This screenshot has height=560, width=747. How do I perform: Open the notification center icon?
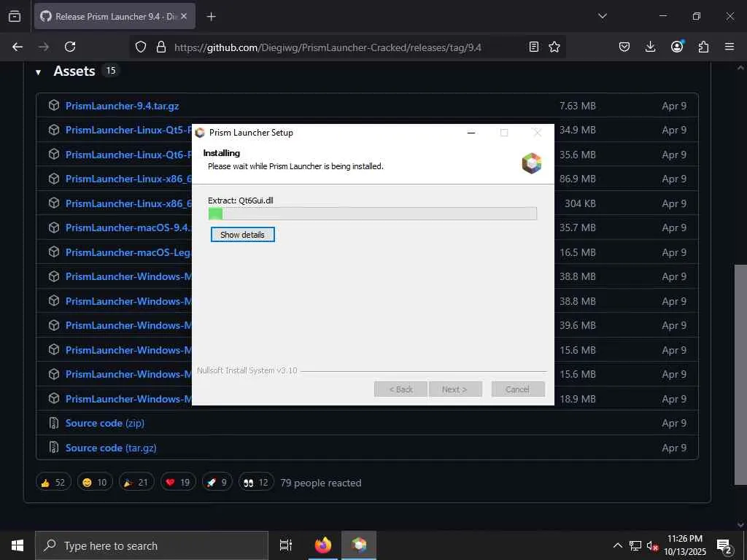pos(724,546)
